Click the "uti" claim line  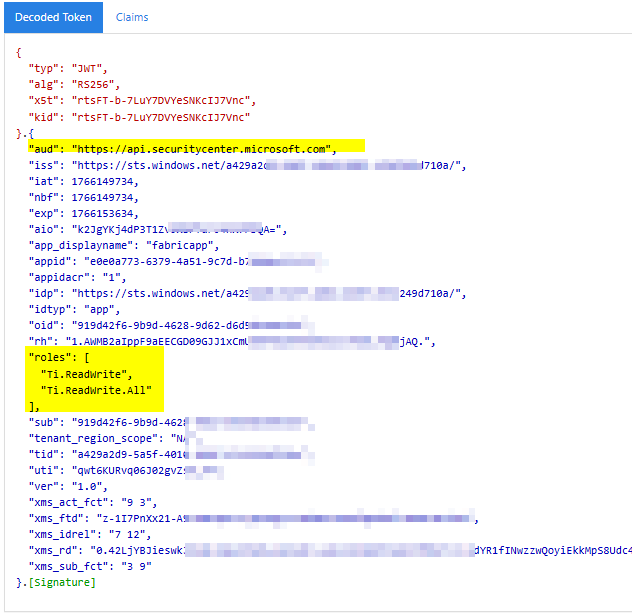coord(126,471)
